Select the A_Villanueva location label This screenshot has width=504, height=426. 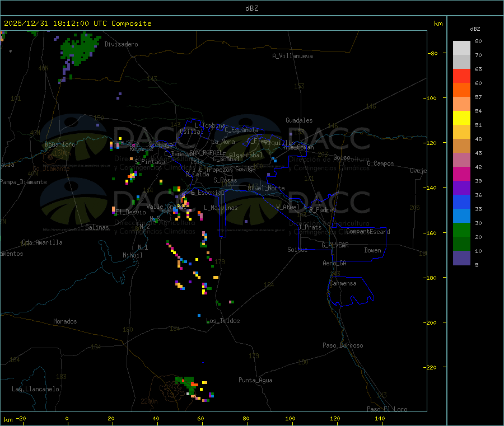click(292, 56)
